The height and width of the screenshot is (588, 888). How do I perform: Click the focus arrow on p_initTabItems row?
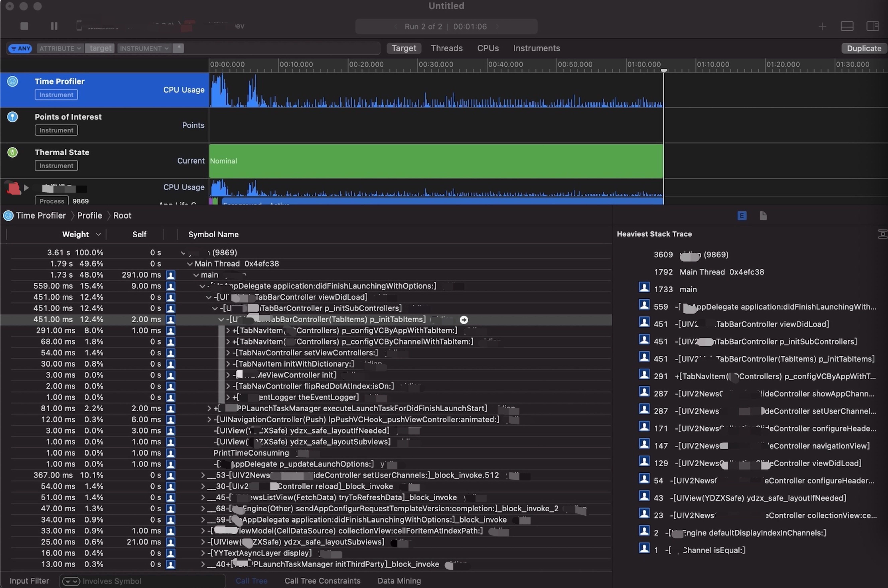pyautogui.click(x=464, y=320)
